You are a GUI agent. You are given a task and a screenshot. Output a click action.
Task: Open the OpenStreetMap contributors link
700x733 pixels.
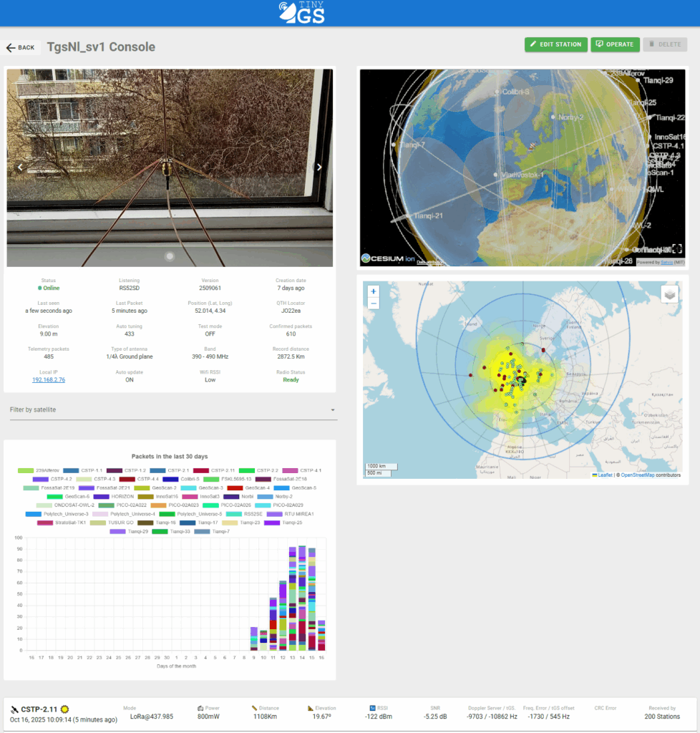650,475
